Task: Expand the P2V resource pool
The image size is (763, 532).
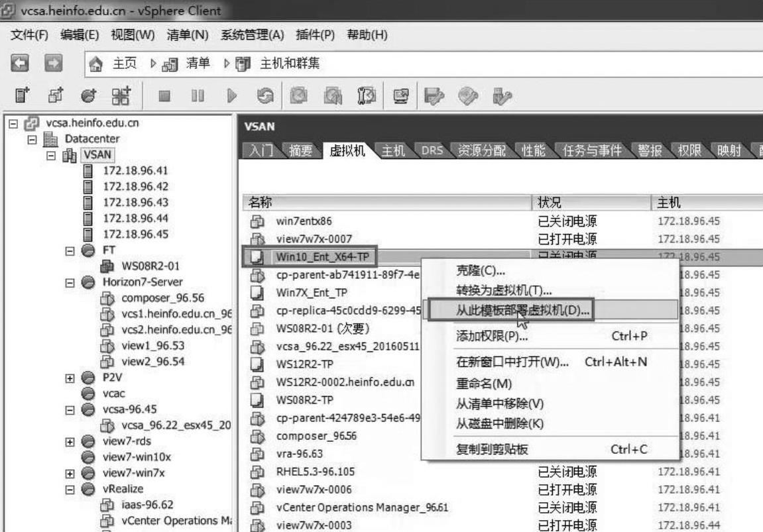Action: (70, 378)
